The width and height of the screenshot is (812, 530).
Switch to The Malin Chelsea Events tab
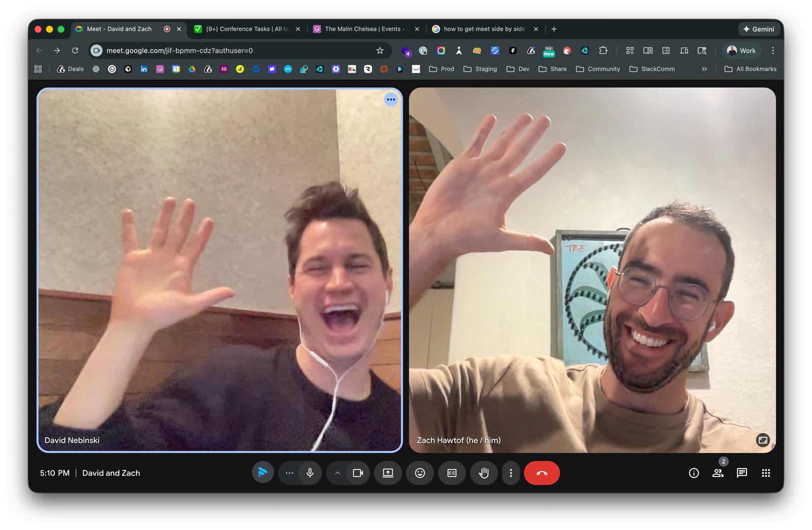coord(362,29)
